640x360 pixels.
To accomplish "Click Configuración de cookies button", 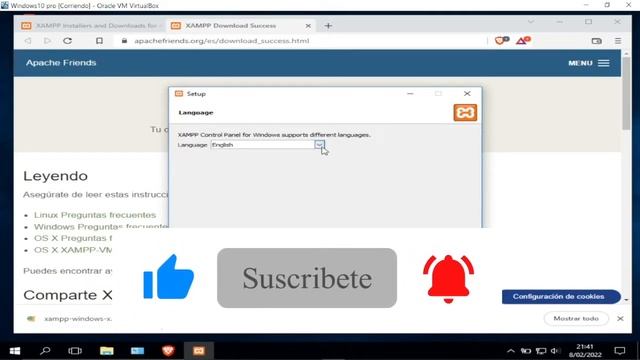I will [x=561, y=297].
